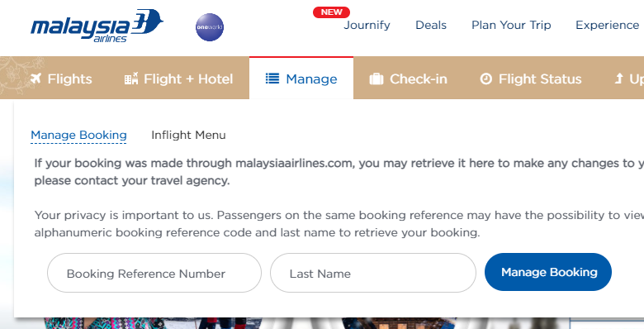
Task: Open the oneworld alliance badge
Action: point(210,27)
